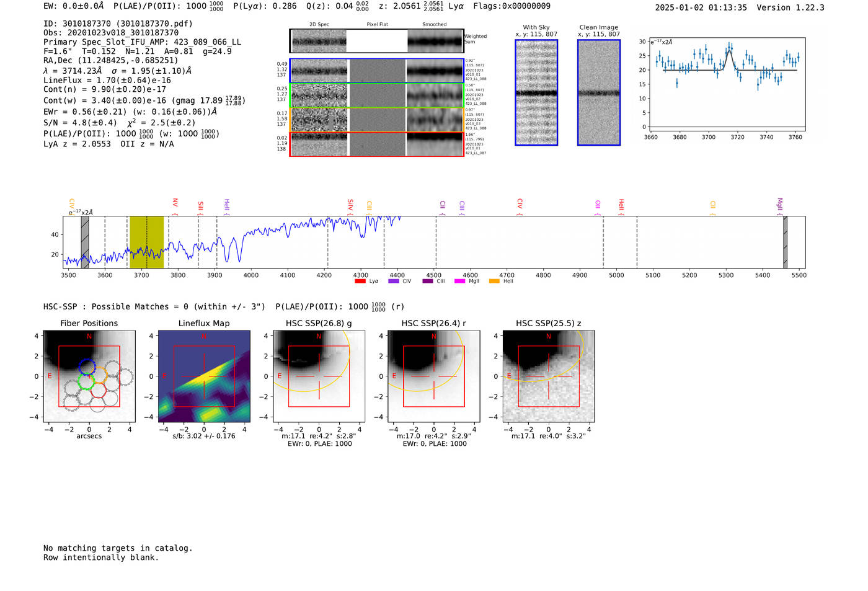
Task: Click 'Row intentionally blank.' text
Action: point(101,558)
